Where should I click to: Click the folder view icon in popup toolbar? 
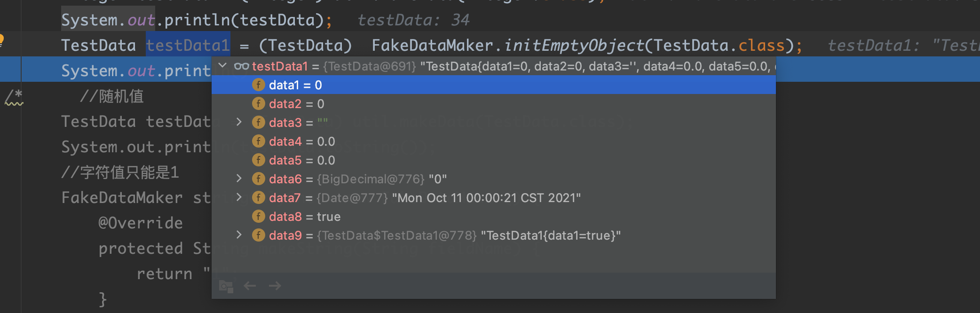point(226,286)
